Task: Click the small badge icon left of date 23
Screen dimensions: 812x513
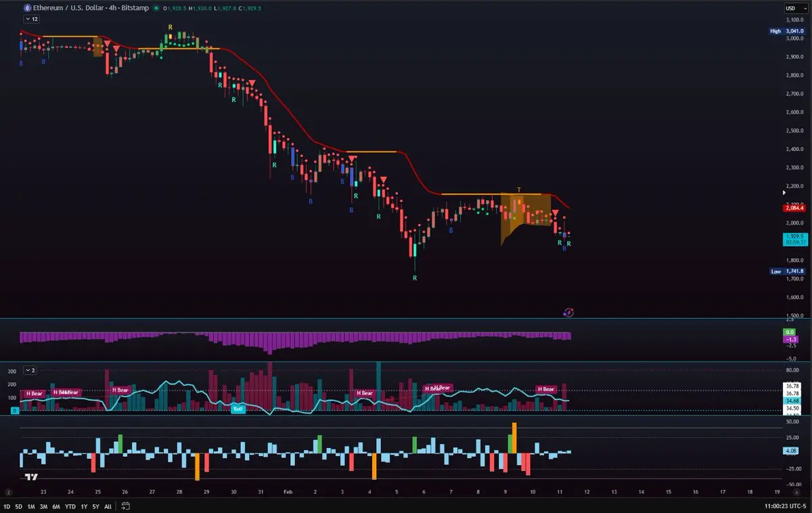Action: pos(9,492)
